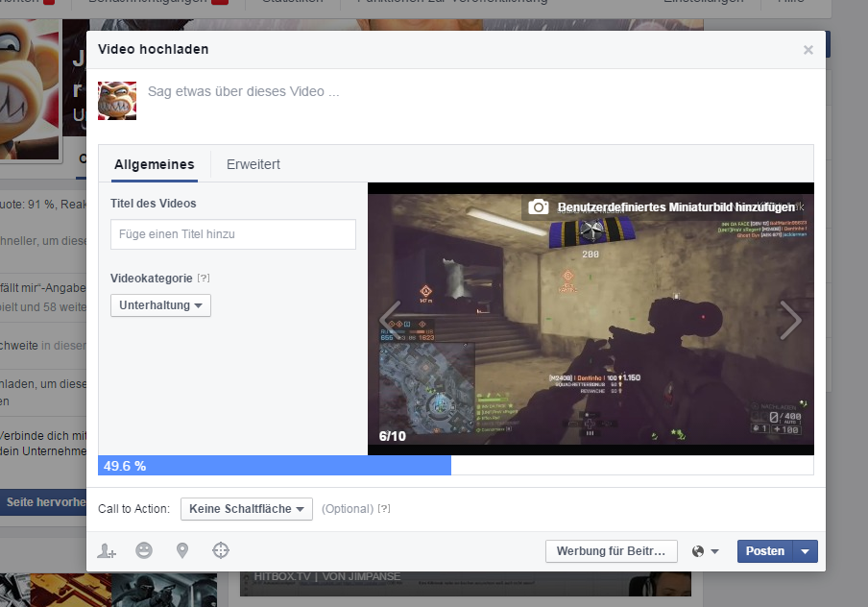Click the Titel des Videos input field
868x607 pixels.
233,234
